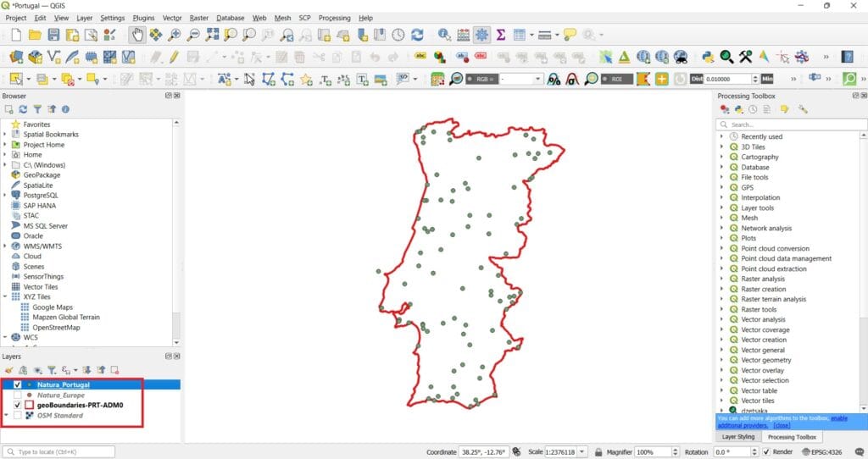Viewport: 868px width, 459px height.
Task: Select the Pan Map hand tool
Action: (x=136, y=36)
